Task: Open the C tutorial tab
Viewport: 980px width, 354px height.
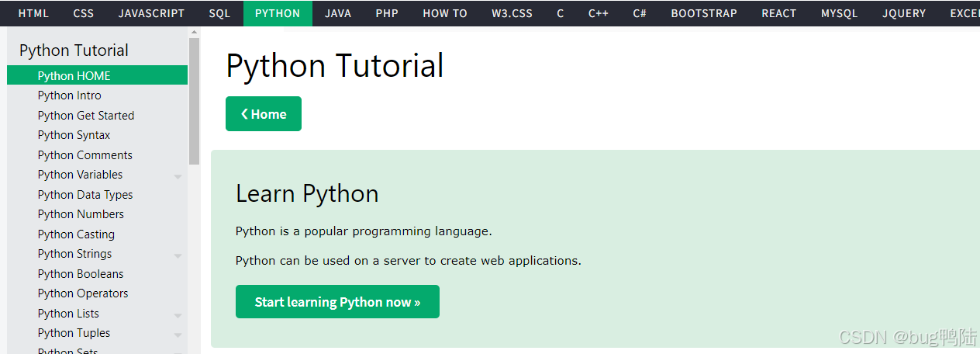Action: (x=561, y=13)
